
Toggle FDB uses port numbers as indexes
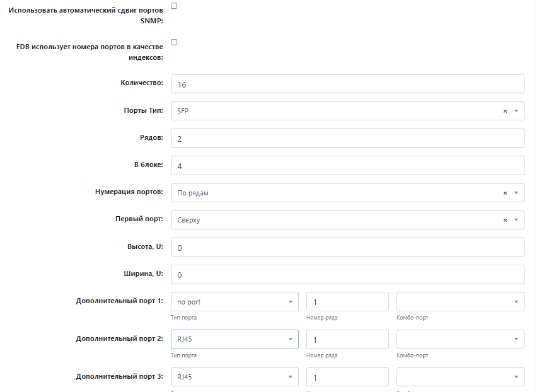[174, 42]
